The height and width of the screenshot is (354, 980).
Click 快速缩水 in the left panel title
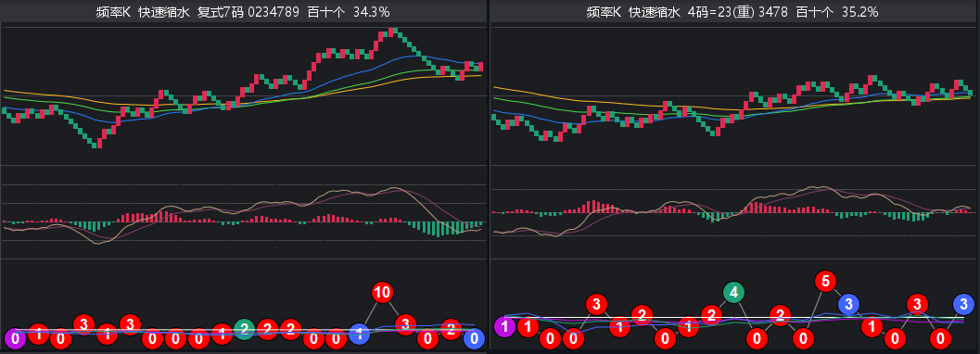(164, 11)
